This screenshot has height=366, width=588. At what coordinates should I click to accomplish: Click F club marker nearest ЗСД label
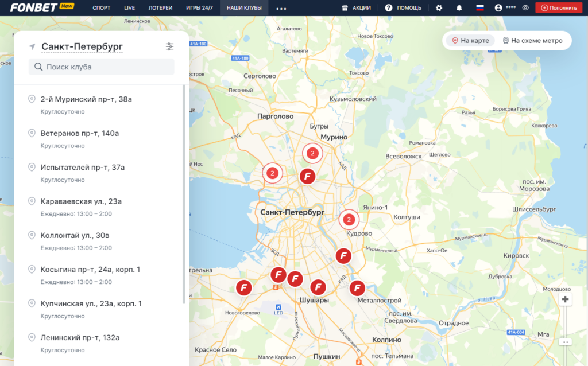278,275
